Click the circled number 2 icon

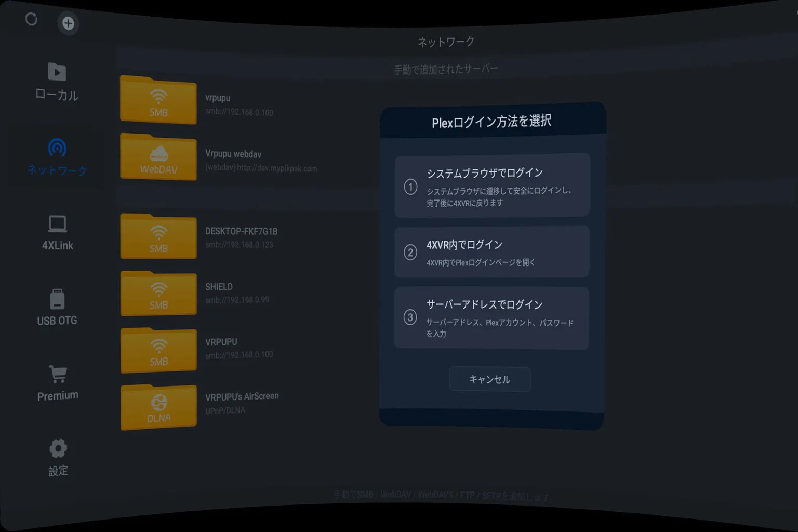click(x=410, y=252)
